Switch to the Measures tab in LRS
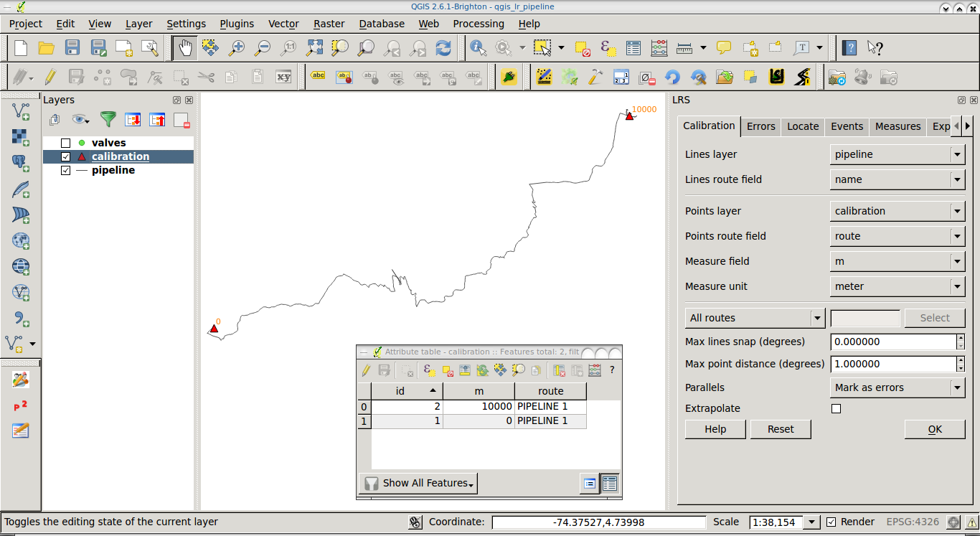The height and width of the screenshot is (536, 980). pyautogui.click(x=897, y=126)
